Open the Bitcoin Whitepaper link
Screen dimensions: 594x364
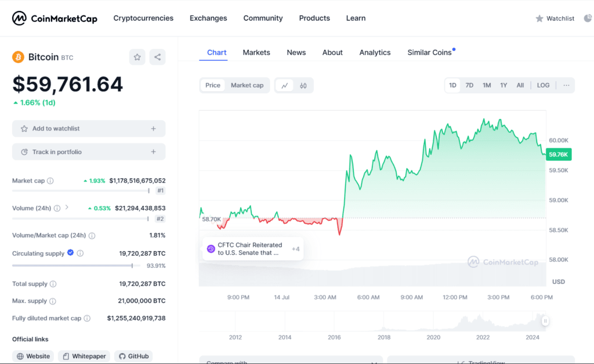(84, 356)
